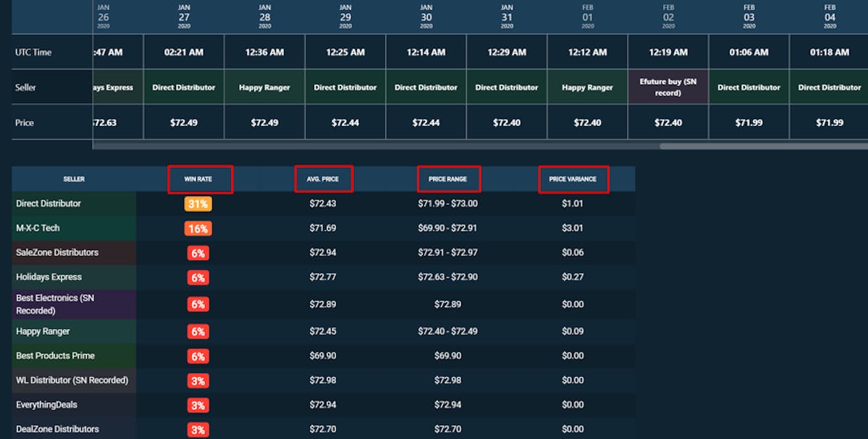Click the '12:36 AM' time cell

tap(265, 53)
